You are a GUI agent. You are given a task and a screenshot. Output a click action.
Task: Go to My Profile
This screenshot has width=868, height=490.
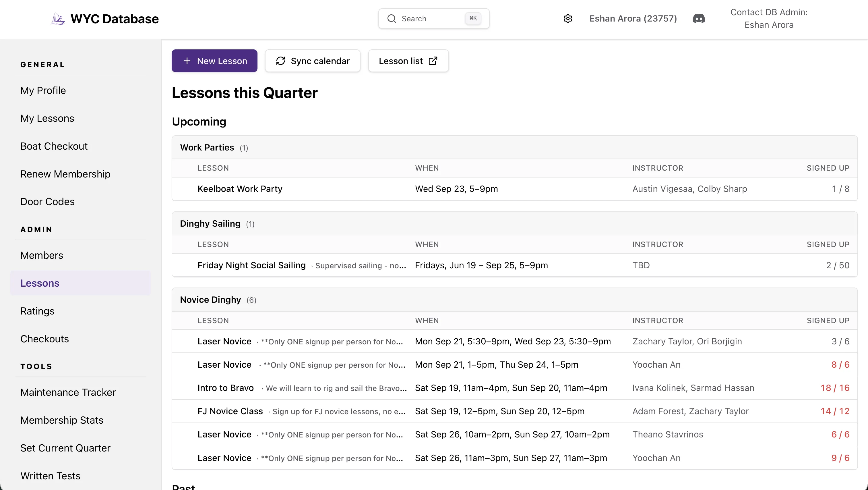43,90
